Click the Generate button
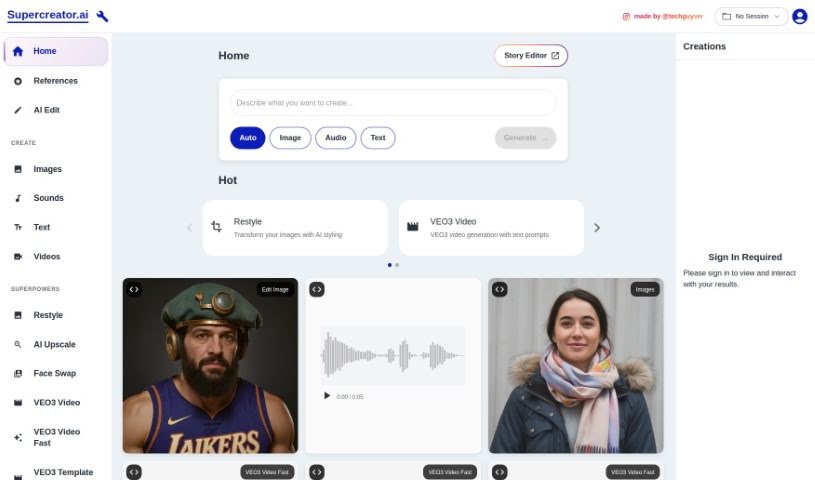The image size is (815, 480). [x=525, y=138]
